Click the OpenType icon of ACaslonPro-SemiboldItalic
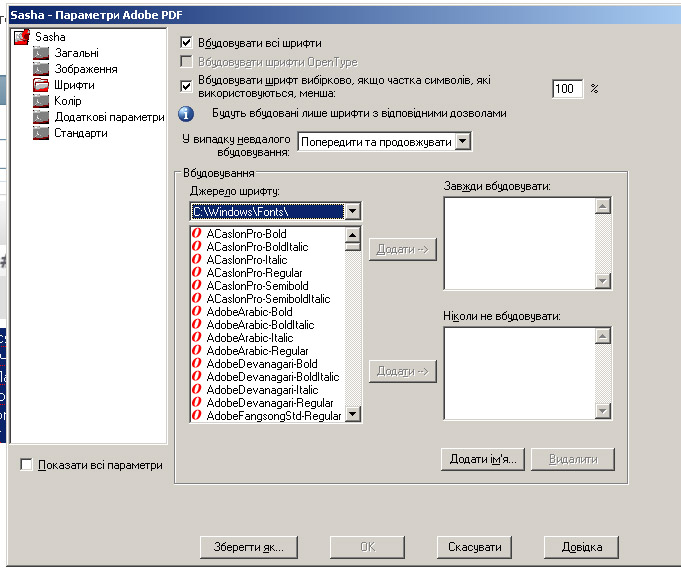 coord(197,298)
